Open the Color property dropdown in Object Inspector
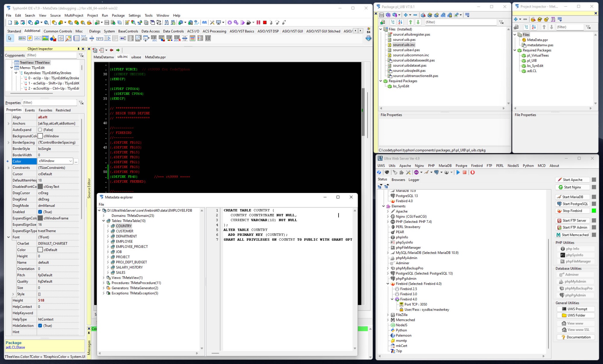Screen dimensions: 603x364 pyautogui.click(x=71, y=161)
